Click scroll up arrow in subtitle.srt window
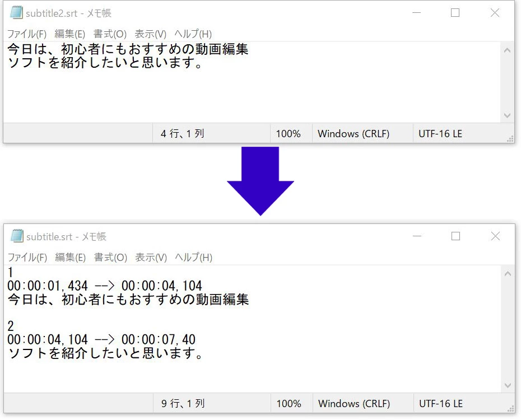Screen dimensions: 521x420 tap(508, 274)
